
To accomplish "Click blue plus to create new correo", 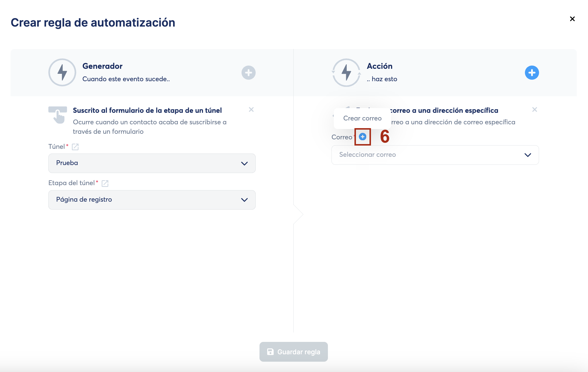I will [x=362, y=137].
